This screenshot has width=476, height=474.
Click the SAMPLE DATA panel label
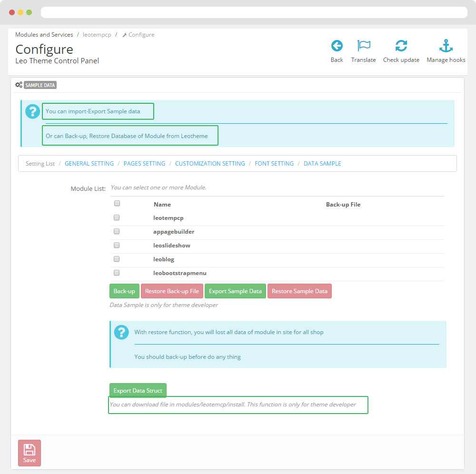tap(40, 85)
